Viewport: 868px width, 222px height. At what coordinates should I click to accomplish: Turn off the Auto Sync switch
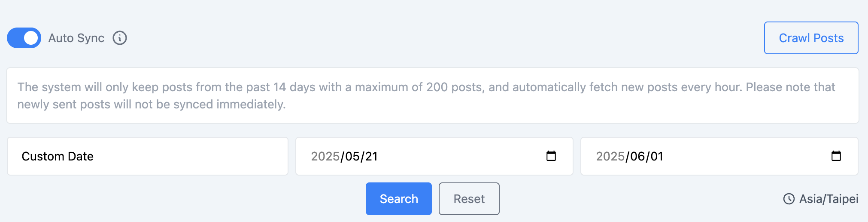tap(24, 38)
